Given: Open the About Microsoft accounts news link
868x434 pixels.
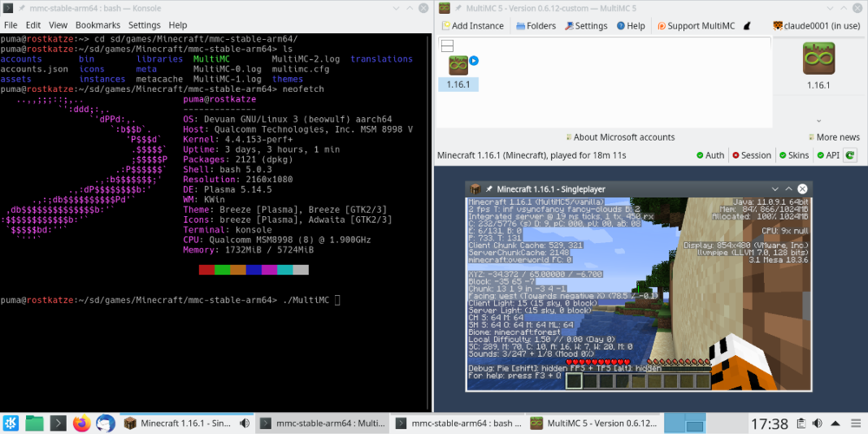Looking at the screenshot, I should (x=620, y=137).
